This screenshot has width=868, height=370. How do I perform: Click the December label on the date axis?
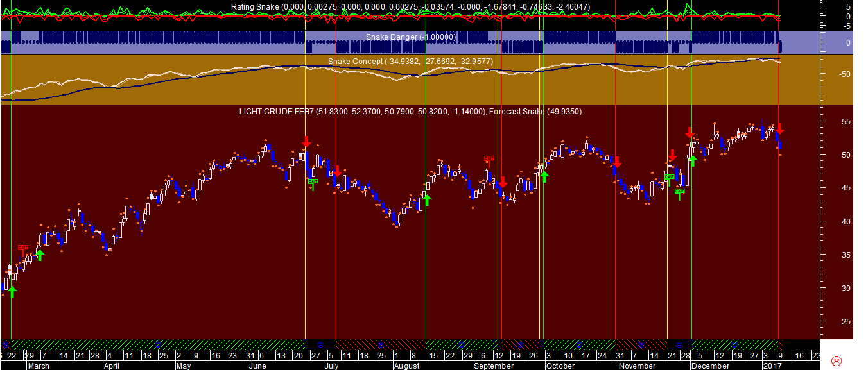pyautogui.click(x=711, y=366)
